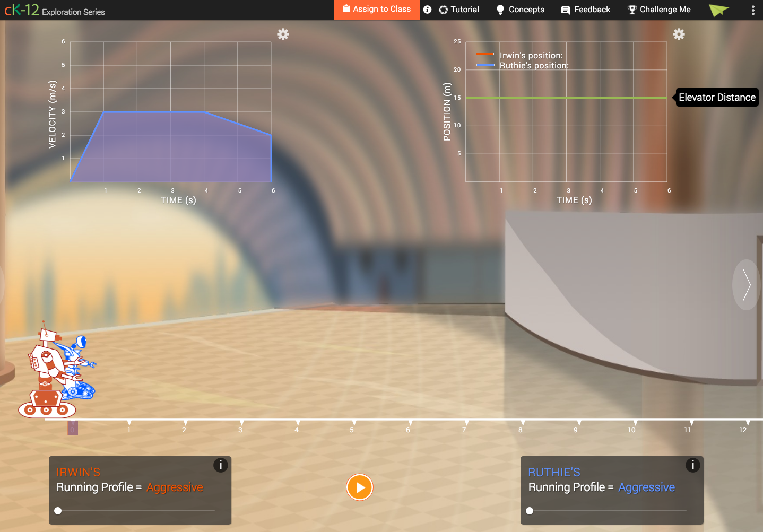The image size is (763, 532).
Task: Open the Concepts menu item
Action: pyautogui.click(x=520, y=10)
